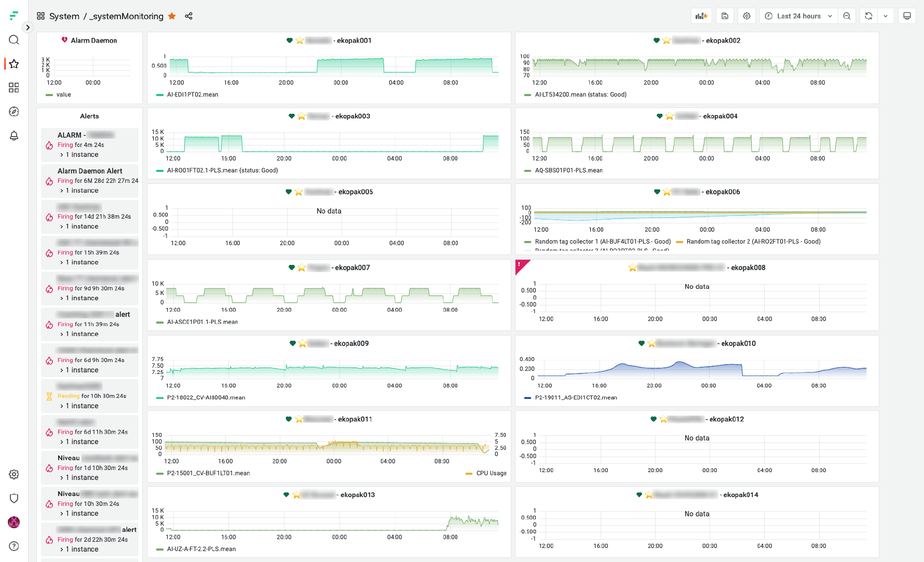Image resolution: width=924 pixels, height=562 pixels.
Task: Open the Alarm Daemon panel title
Action: pyautogui.click(x=94, y=41)
